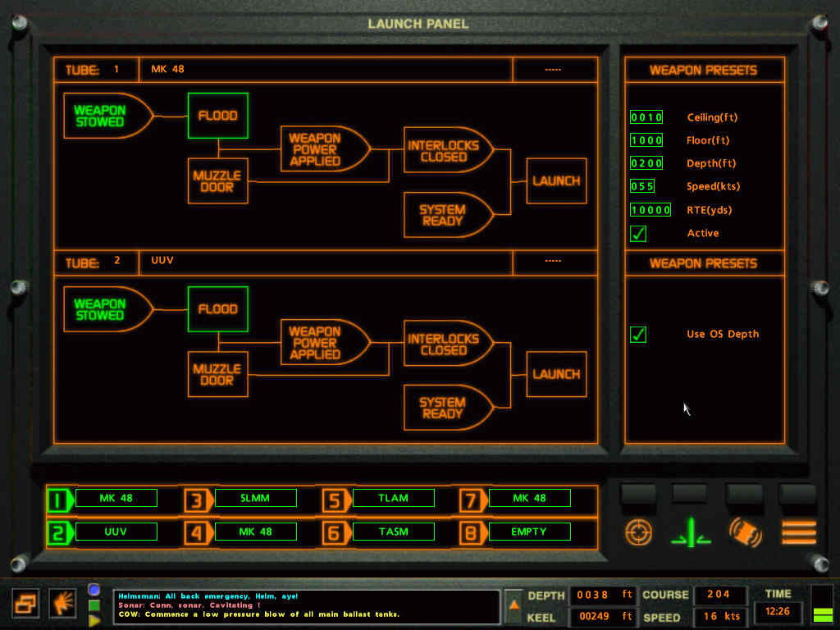Toggle INTERLOCKS CLOSED for tube 1

448,151
